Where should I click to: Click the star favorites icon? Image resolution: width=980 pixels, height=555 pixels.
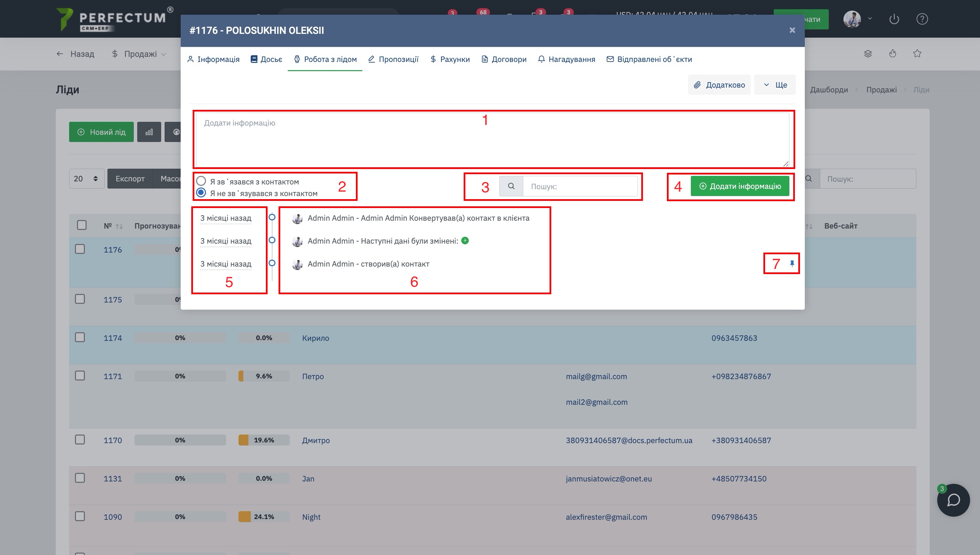(x=917, y=54)
